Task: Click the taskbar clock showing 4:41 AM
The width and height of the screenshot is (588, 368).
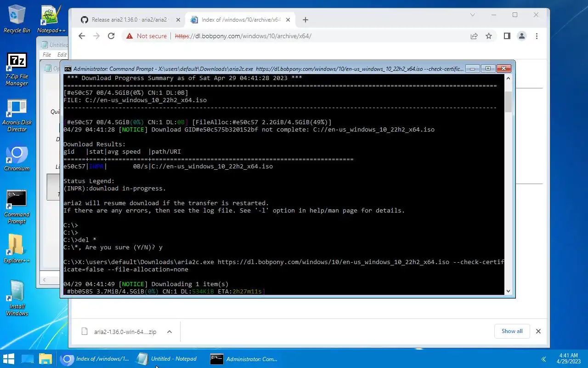Action: point(569,359)
